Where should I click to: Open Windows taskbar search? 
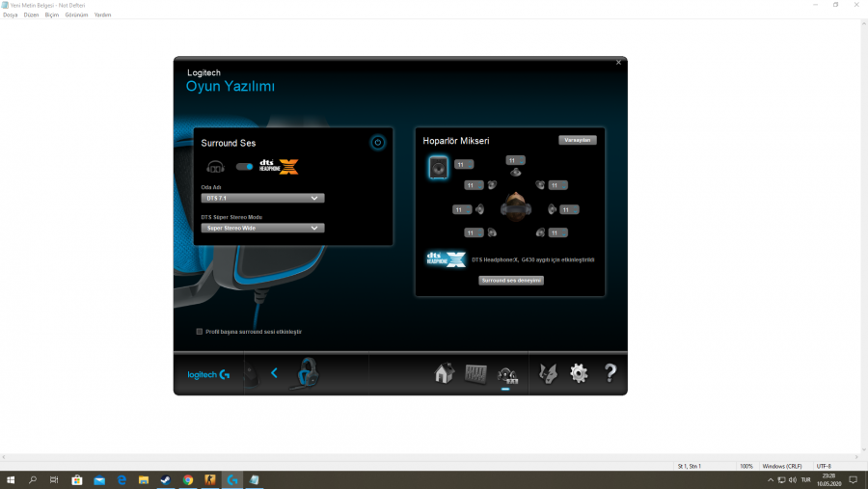[33, 480]
